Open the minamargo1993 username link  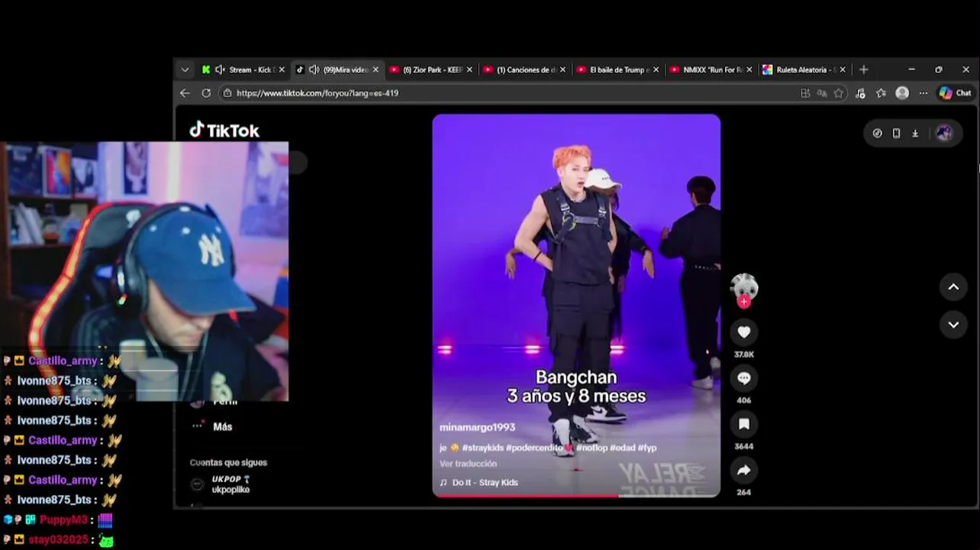tap(477, 427)
